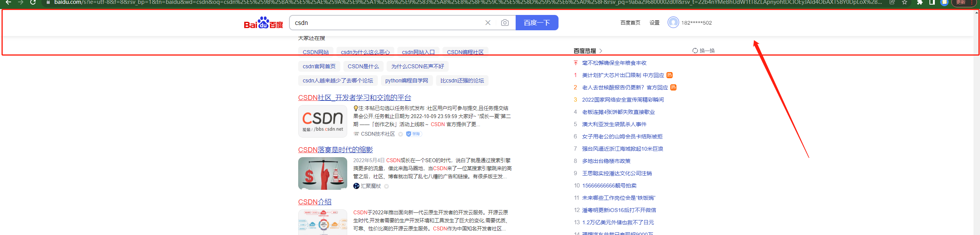Open hot topic 老板连摊4张饼都失败直接歇业
The height and width of the screenshot is (235, 980).
(618, 112)
